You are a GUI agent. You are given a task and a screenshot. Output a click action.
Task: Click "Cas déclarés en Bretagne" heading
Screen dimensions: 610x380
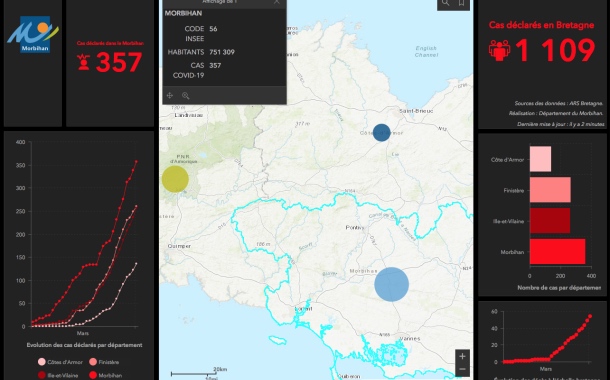[x=541, y=25]
